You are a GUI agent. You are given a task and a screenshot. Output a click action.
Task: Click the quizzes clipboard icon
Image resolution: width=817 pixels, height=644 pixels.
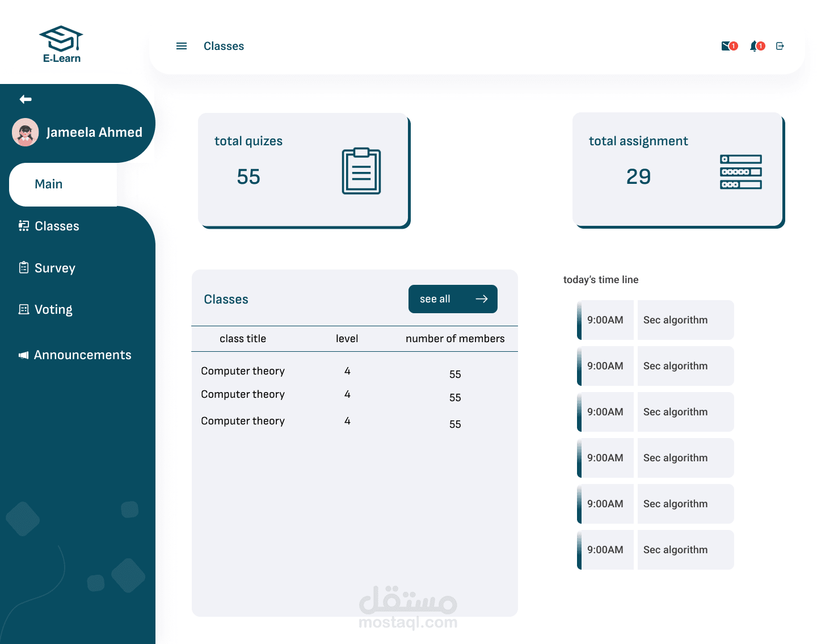[361, 171]
